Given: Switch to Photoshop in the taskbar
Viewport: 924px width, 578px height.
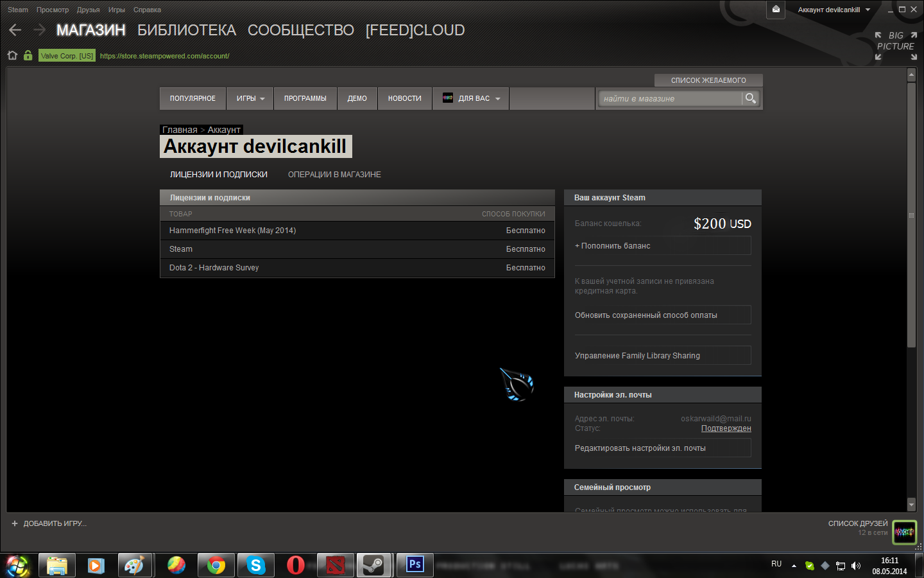Looking at the screenshot, I should (x=415, y=565).
